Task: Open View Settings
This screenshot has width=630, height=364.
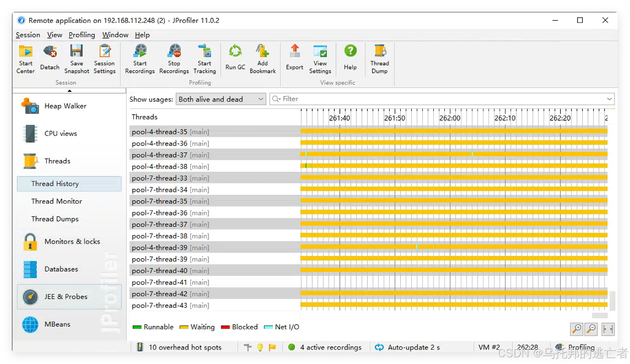Action: tap(320, 59)
